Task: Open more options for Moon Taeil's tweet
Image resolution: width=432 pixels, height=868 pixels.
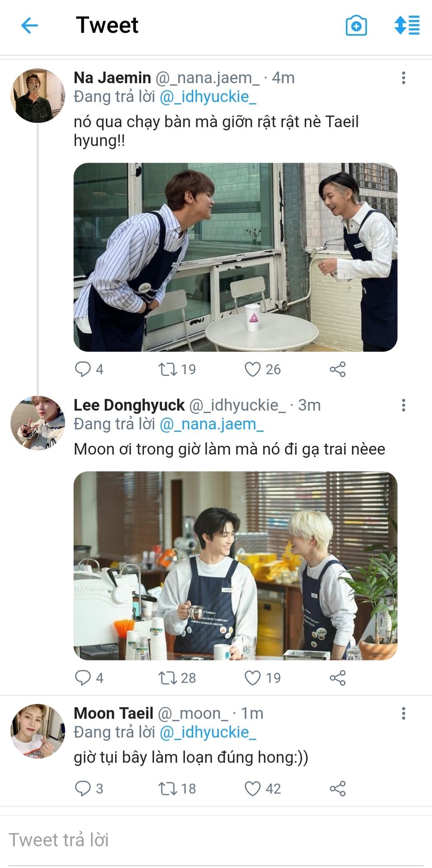Action: tap(404, 713)
